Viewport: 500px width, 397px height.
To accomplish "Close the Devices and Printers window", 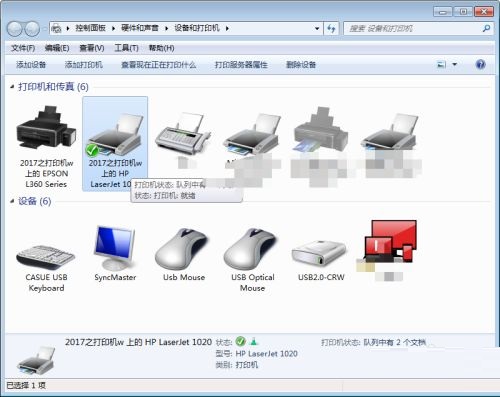I will 484,12.
